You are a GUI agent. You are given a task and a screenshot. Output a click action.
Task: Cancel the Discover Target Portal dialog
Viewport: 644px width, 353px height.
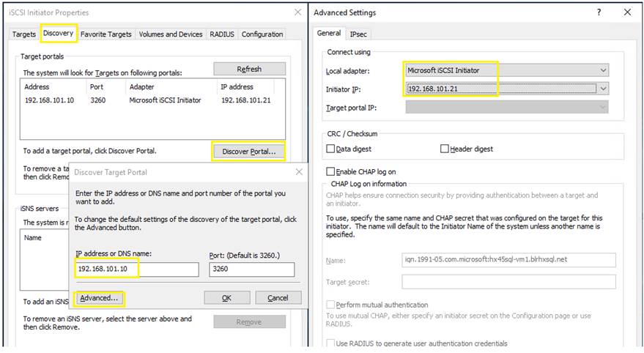coord(278,298)
